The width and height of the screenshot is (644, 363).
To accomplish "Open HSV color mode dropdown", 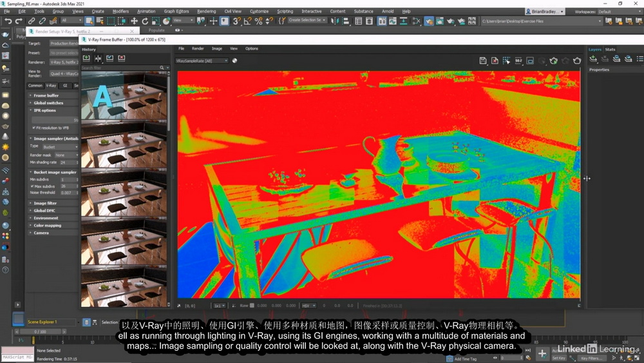I will [x=309, y=306].
